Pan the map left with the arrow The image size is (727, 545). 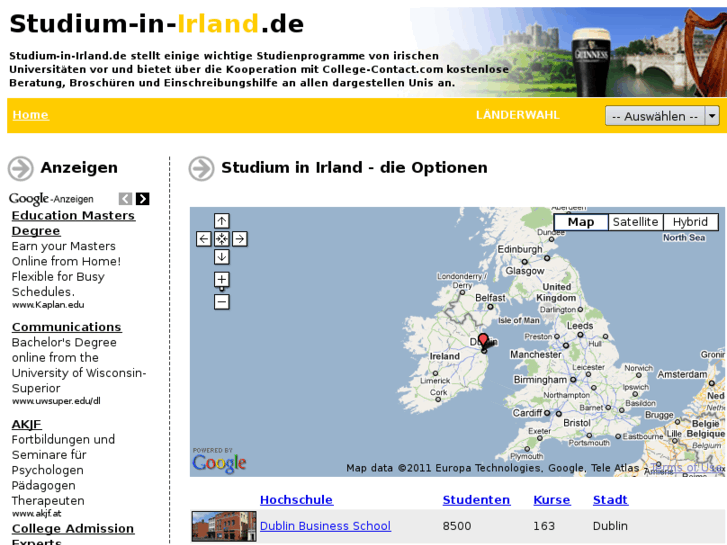click(x=204, y=239)
